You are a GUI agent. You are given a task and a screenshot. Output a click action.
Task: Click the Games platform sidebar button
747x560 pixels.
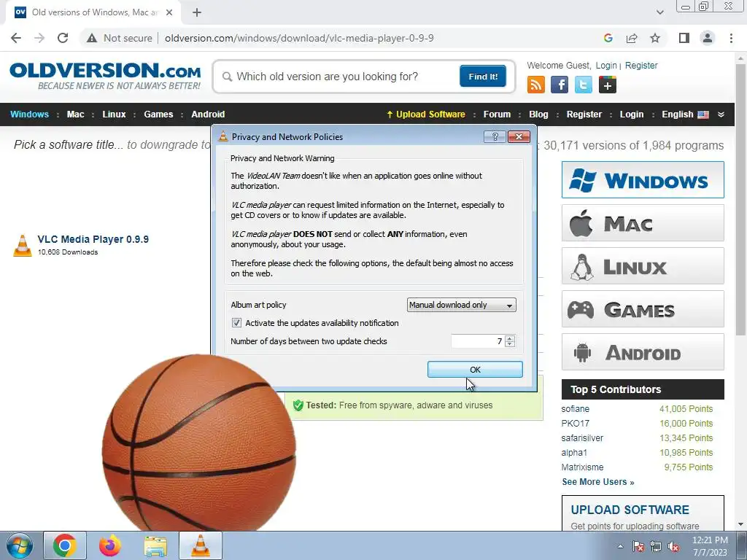coord(643,309)
